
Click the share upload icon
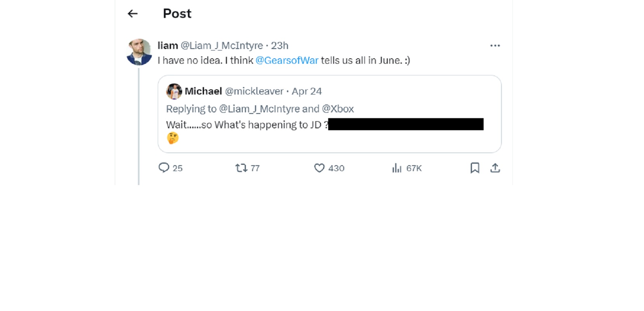click(495, 168)
